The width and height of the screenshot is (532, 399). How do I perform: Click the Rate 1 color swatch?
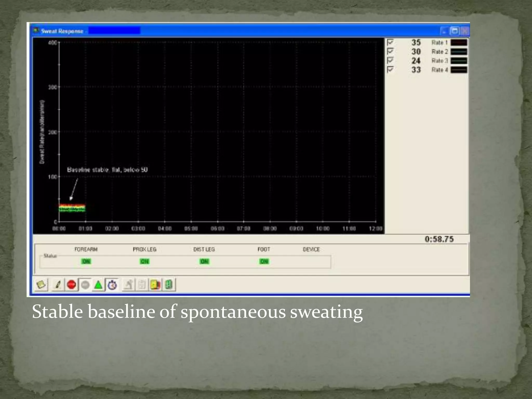pos(459,43)
